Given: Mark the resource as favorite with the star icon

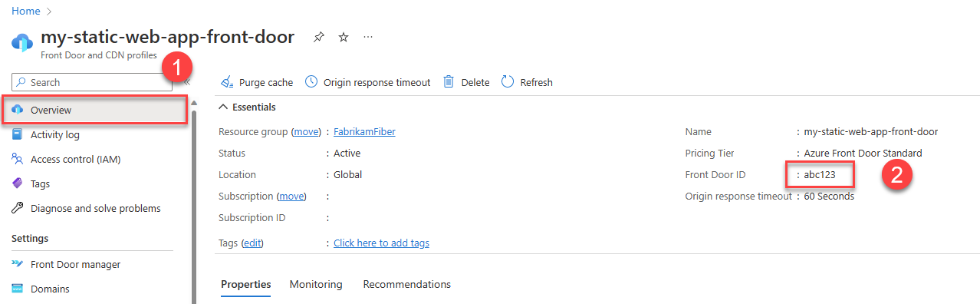Looking at the screenshot, I should (344, 38).
